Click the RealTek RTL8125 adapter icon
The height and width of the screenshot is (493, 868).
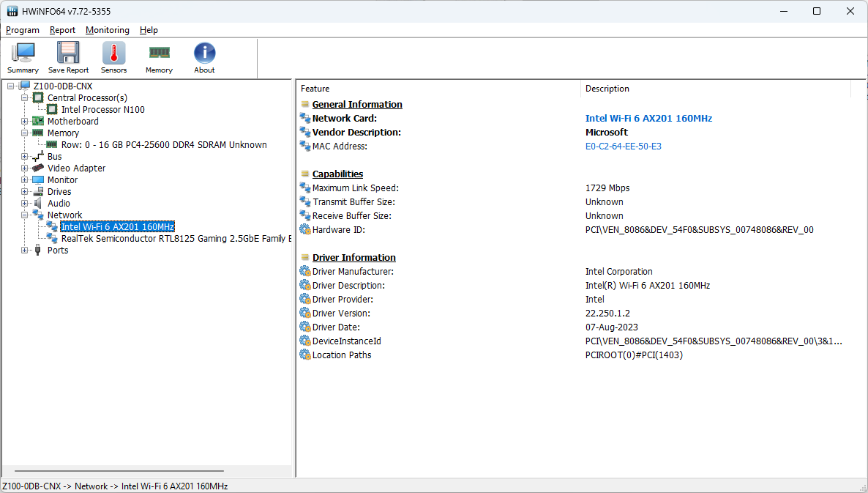(x=52, y=238)
